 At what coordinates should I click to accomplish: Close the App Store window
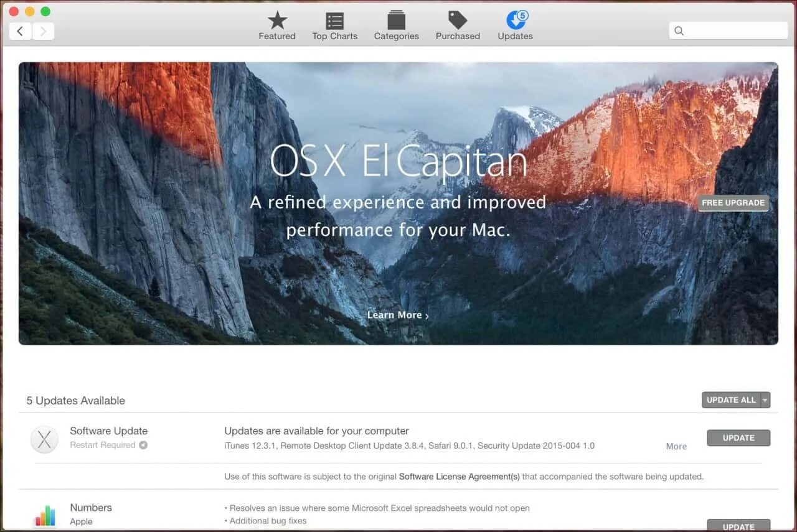coord(14,12)
